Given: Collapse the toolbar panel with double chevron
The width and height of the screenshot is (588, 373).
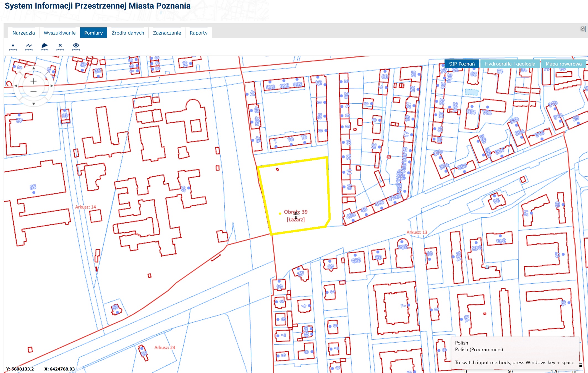Looking at the screenshot, I should pos(582,29).
